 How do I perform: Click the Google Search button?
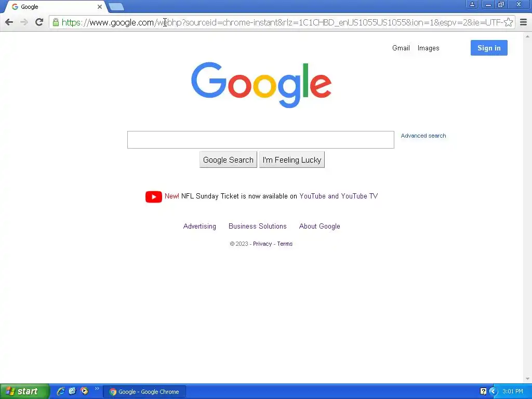click(229, 160)
